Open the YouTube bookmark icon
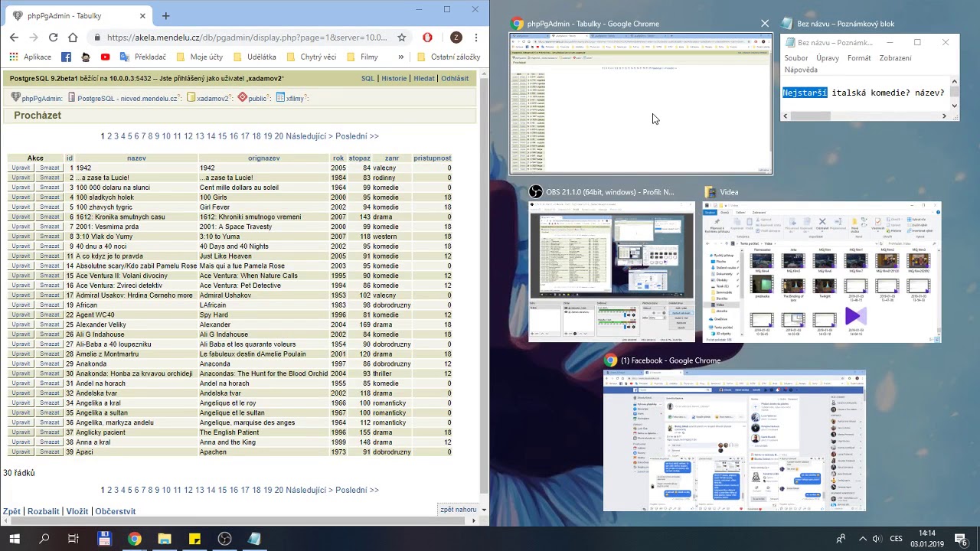The image size is (980, 551). [x=105, y=57]
